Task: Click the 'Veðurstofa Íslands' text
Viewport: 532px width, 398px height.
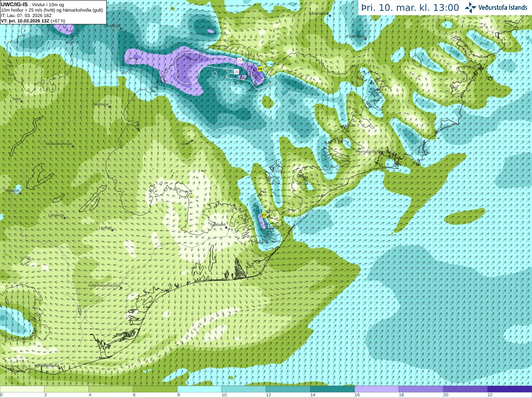Action: click(x=503, y=7)
